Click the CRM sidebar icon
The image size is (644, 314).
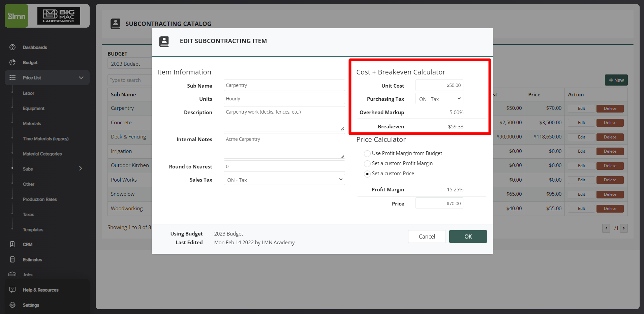(x=12, y=244)
